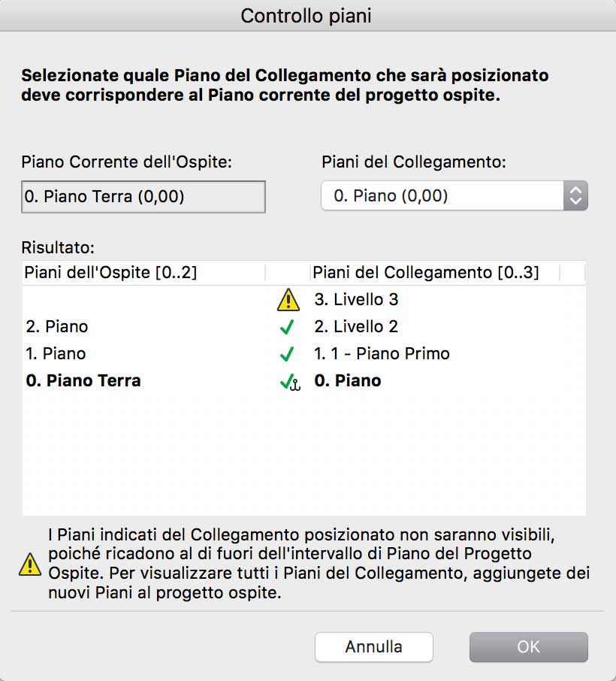Click the Piano Corrente dell'Ospite field
This screenshot has width=616, height=681.
click(143, 197)
